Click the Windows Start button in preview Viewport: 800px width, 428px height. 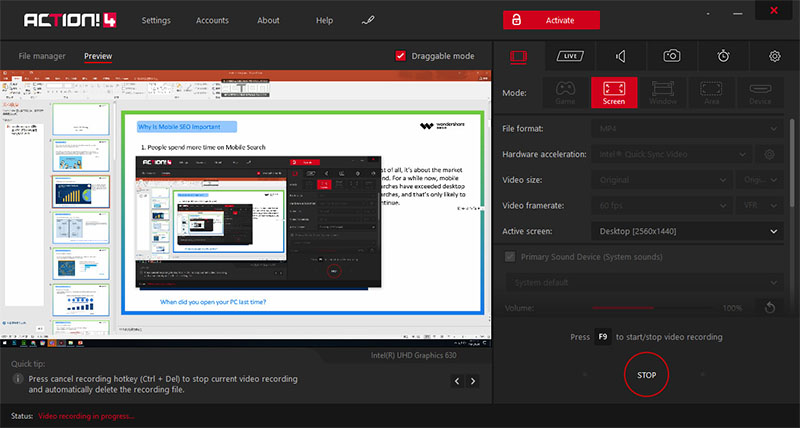pos(5,343)
